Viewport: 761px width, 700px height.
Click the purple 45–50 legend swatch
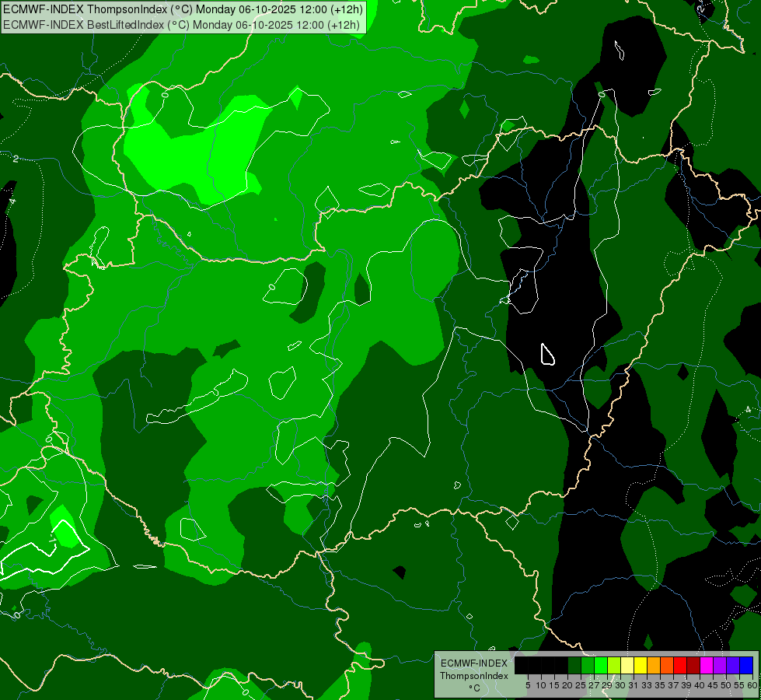coord(720,665)
